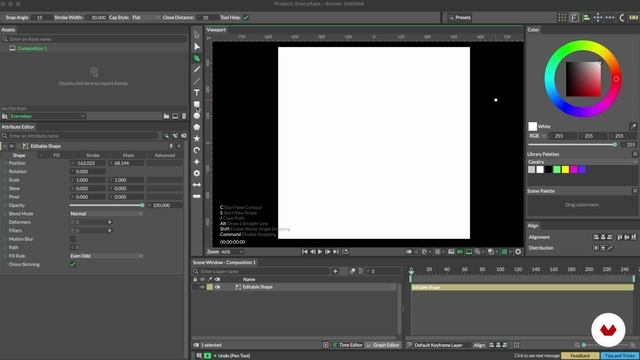The height and width of the screenshot is (360, 640).
Task: Open the Viewport settings gear
Action: click(518, 252)
